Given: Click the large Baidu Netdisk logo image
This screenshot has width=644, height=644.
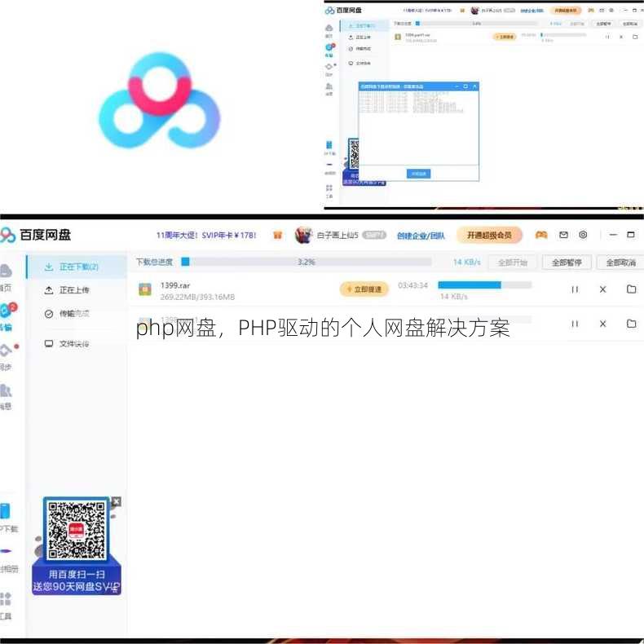Looking at the screenshot, I should (x=159, y=99).
